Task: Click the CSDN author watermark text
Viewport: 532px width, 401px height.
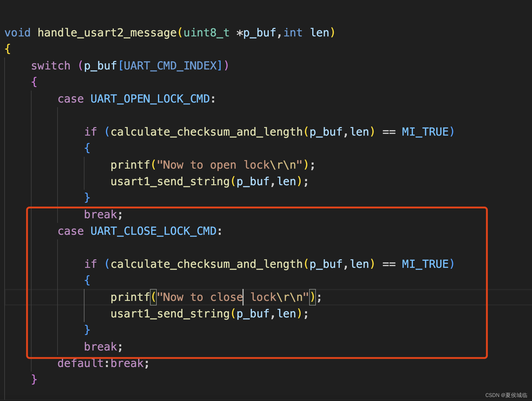Action: coord(506,395)
